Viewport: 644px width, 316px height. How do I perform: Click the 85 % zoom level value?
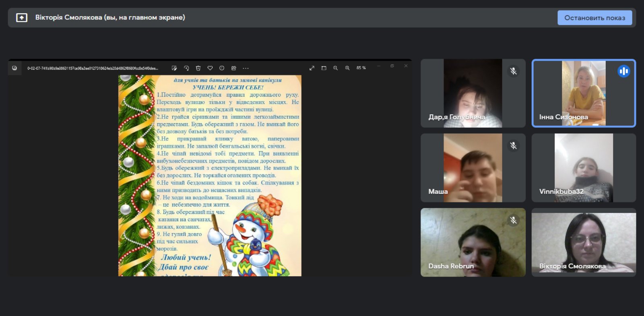click(361, 68)
